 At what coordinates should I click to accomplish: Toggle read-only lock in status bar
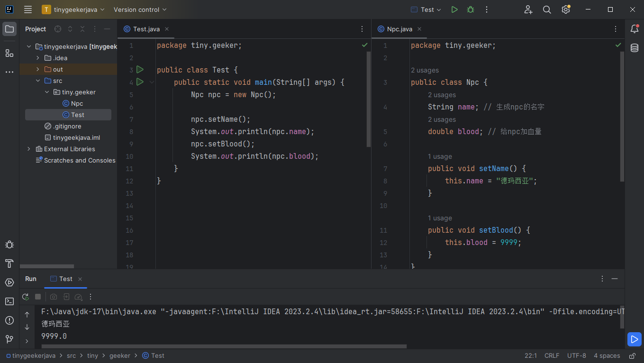click(632, 355)
